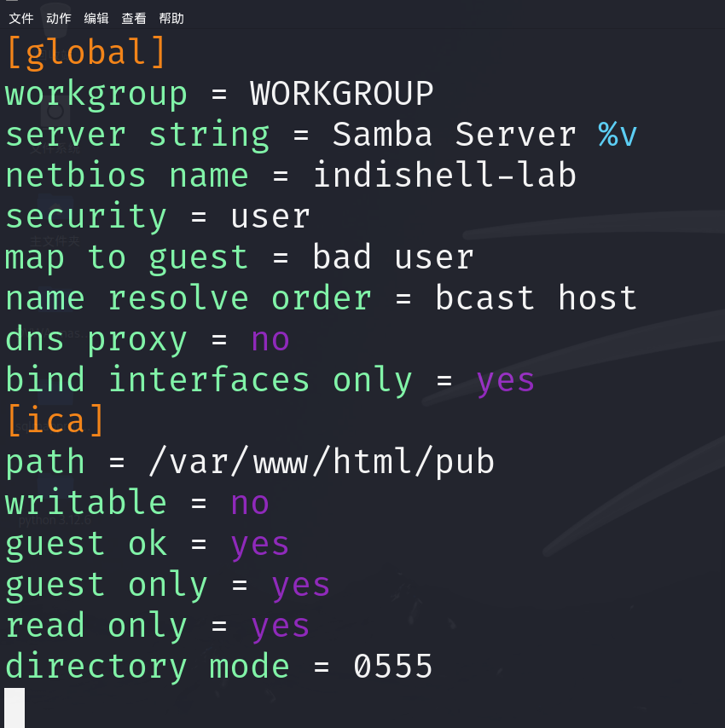Image resolution: width=725 pixels, height=728 pixels.
Task: Click the 'netbios name' key
Action: (127, 175)
